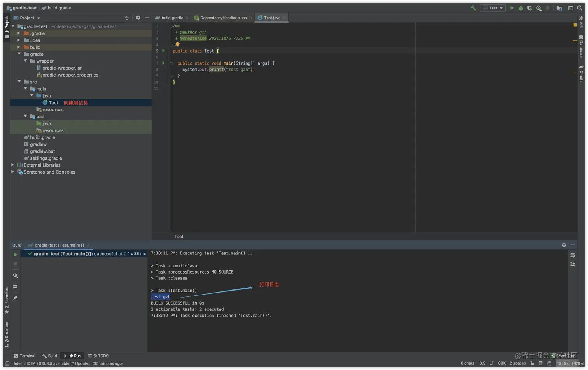
Task: Open the Terminal tool window
Action: (24, 356)
